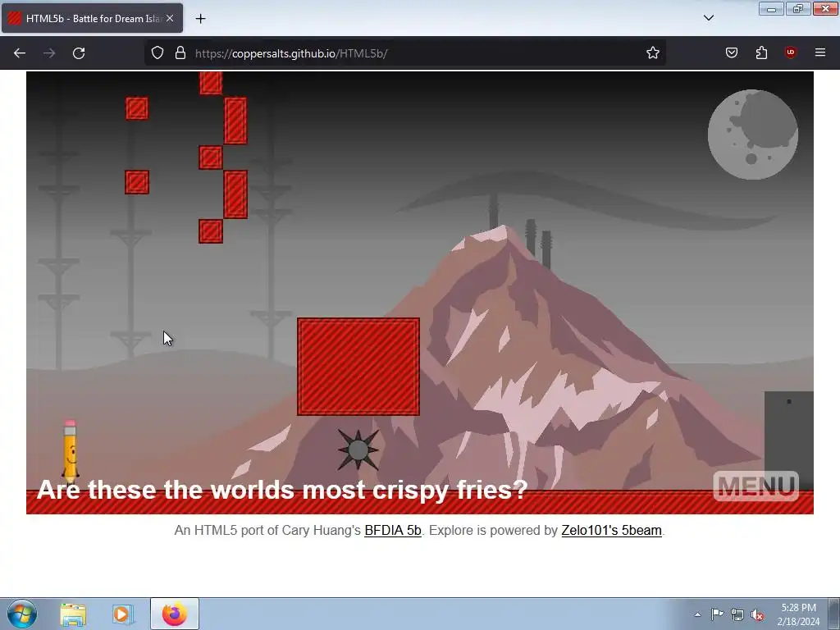Viewport: 840px width, 630px height.
Task: Click the Show desktop strip
Action: click(x=833, y=614)
